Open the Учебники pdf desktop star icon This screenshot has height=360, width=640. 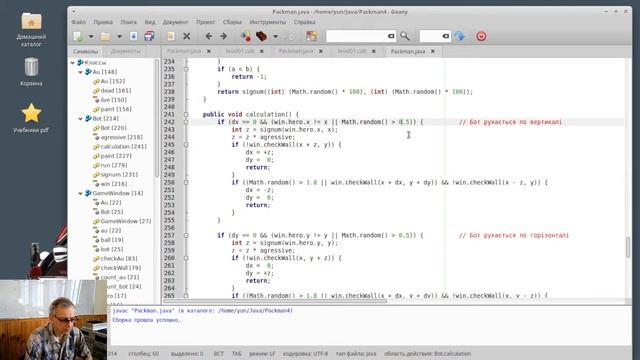(x=31, y=118)
